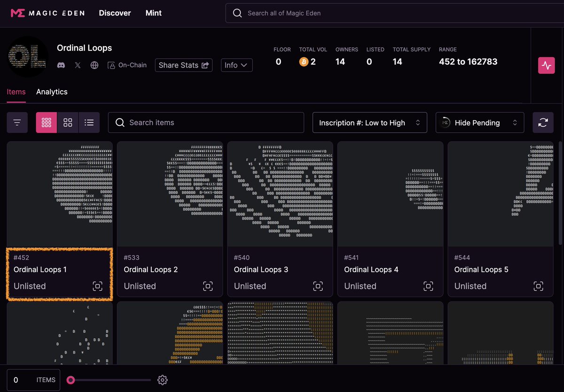
Task: Expand the Info dropdown
Action: (x=237, y=65)
